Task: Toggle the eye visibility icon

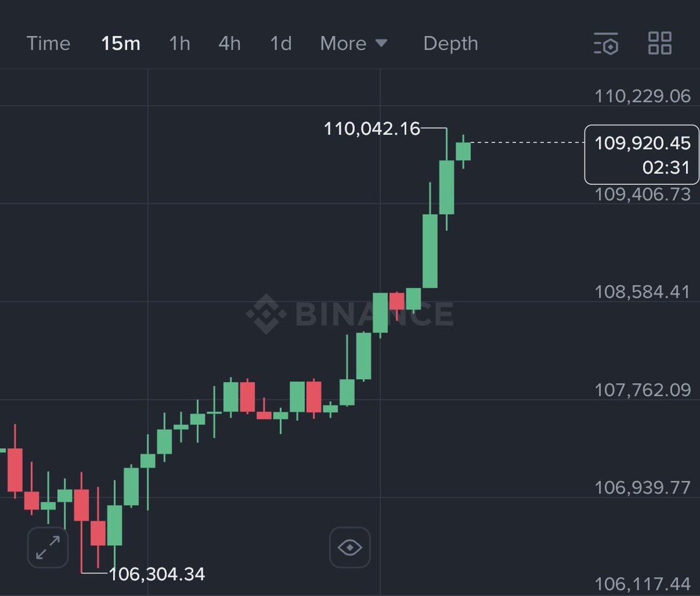Action: pos(350,548)
